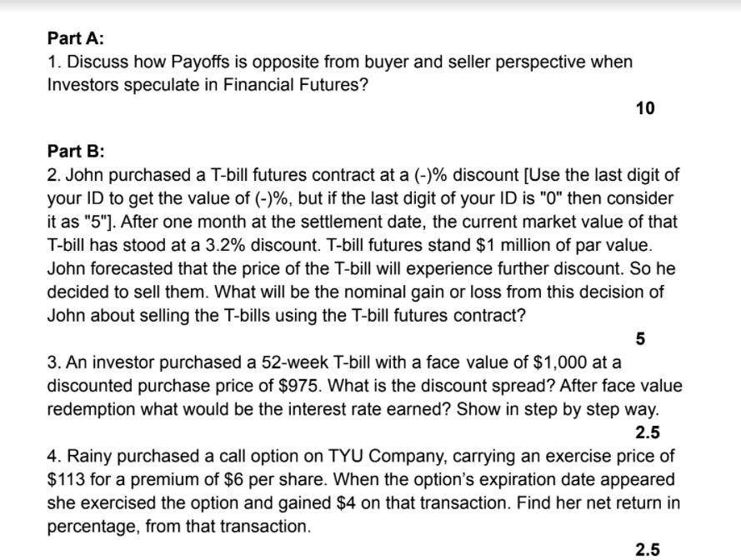Click the "2.5" mark below question 4
The image size is (741, 560).
[x=648, y=550]
